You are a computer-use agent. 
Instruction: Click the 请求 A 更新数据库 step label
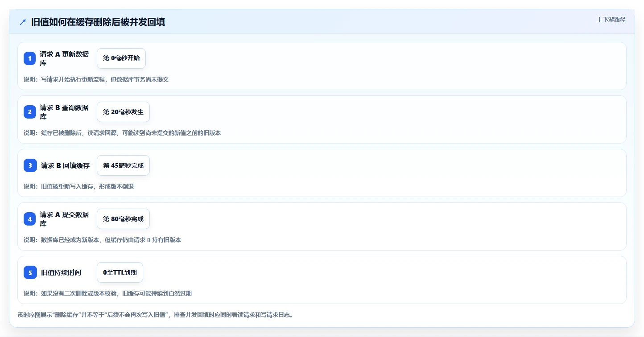tap(64, 58)
